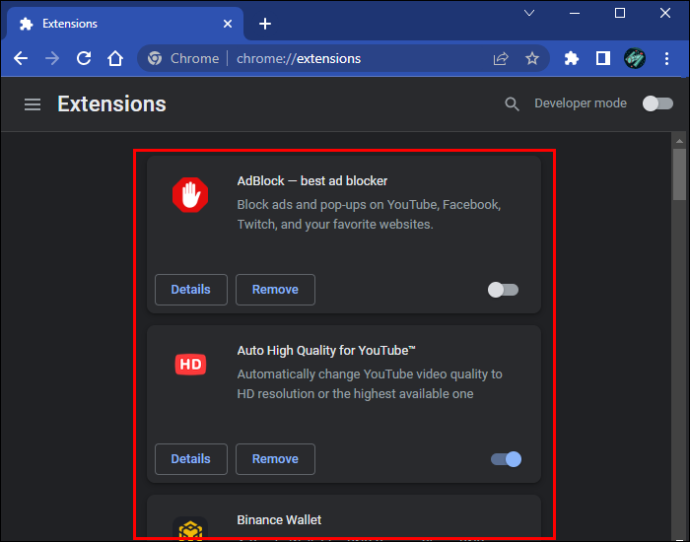Click the browser back arrow
The width and height of the screenshot is (690, 542).
(21, 58)
